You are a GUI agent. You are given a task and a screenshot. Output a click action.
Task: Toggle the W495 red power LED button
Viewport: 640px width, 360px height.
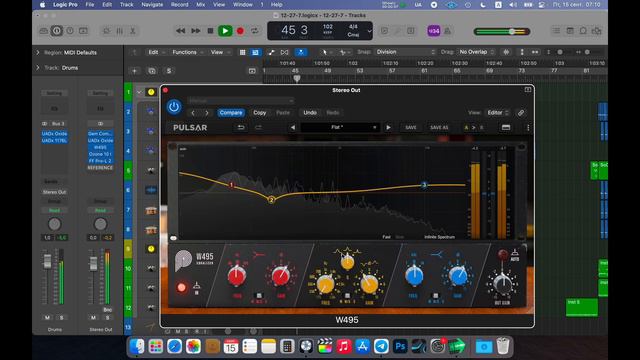(181, 288)
